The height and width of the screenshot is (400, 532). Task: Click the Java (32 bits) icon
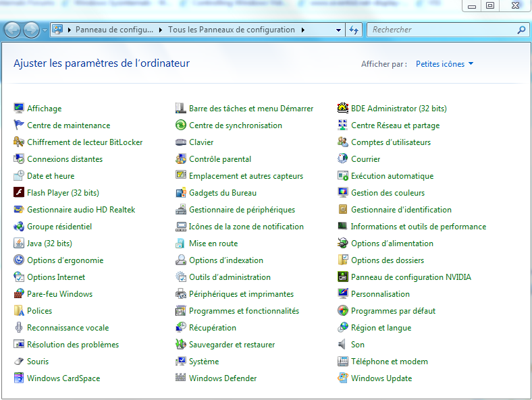click(19, 244)
